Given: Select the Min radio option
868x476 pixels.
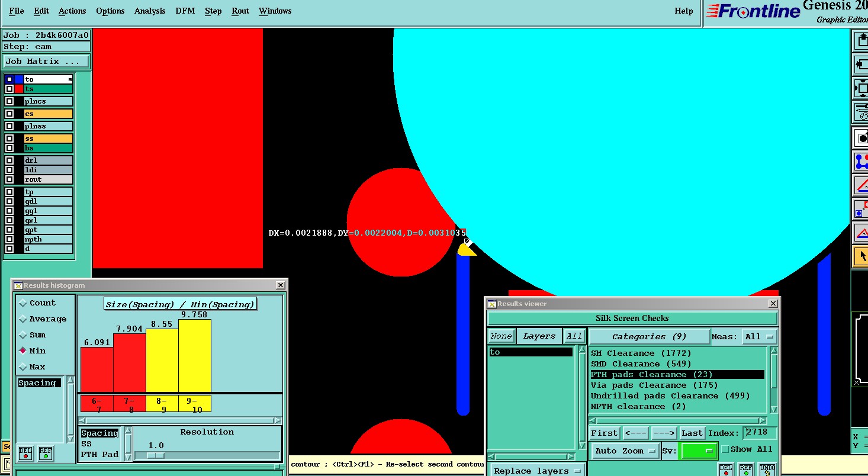Looking at the screenshot, I should click(23, 351).
